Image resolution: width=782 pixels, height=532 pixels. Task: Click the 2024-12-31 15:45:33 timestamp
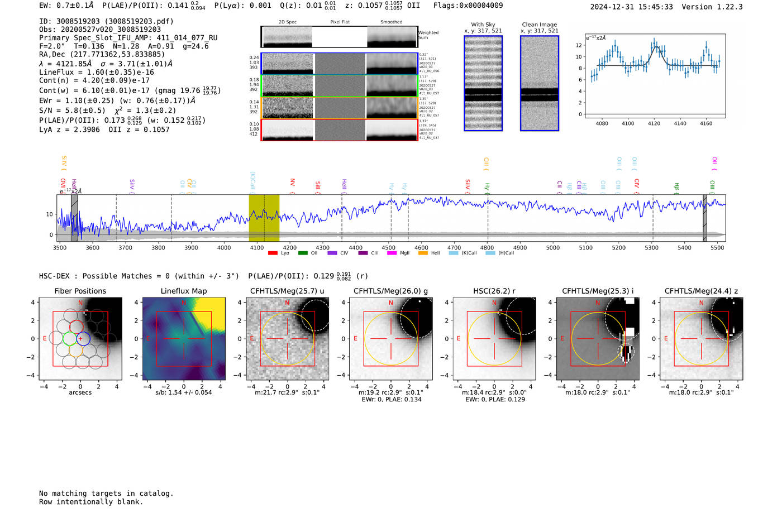click(x=632, y=7)
